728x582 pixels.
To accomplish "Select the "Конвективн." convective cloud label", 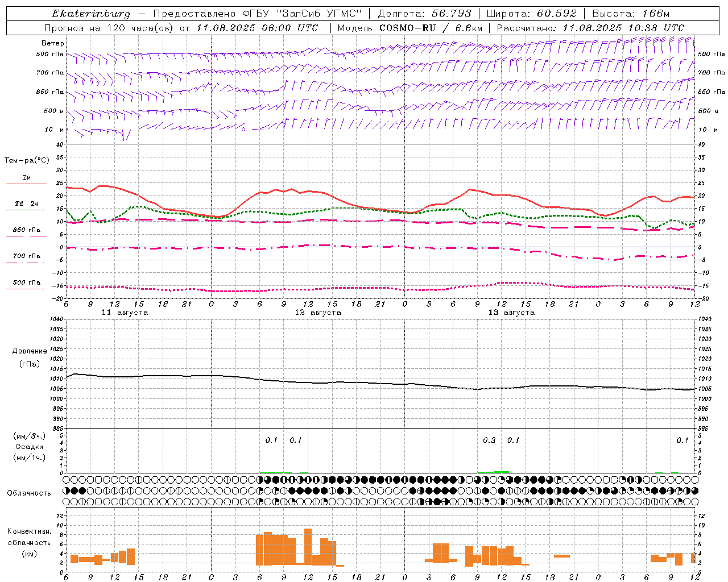I will click(x=30, y=531).
